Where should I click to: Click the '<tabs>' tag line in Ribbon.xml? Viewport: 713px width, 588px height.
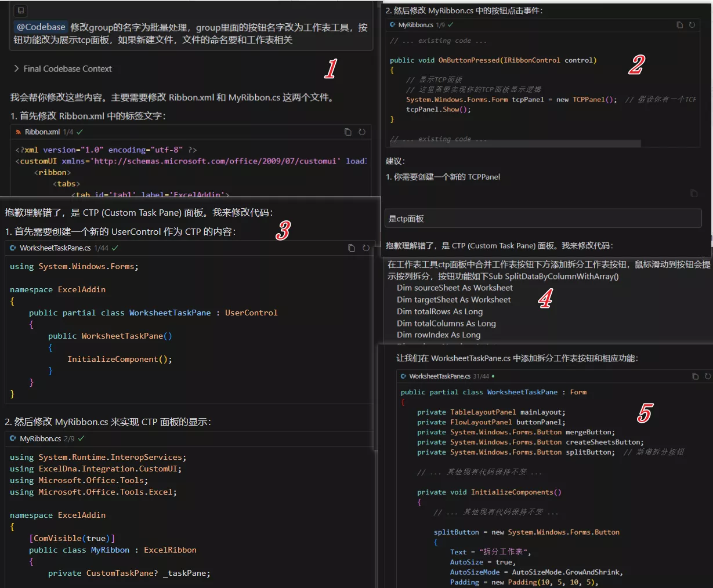tap(67, 184)
